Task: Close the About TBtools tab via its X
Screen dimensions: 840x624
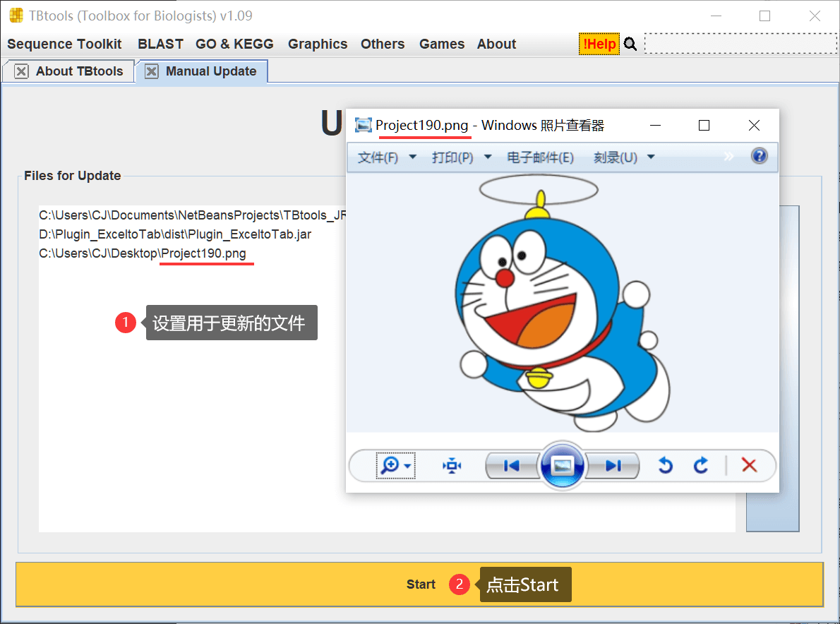Action: [x=21, y=71]
